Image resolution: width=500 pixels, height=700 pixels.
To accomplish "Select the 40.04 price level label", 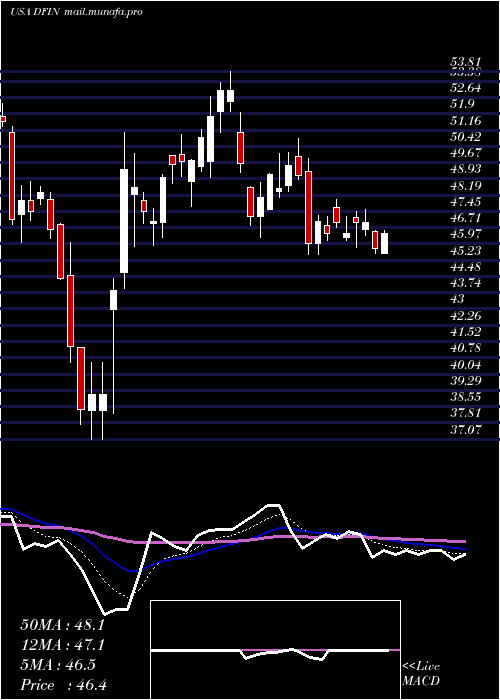I will pyautogui.click(x=466, y=365).
